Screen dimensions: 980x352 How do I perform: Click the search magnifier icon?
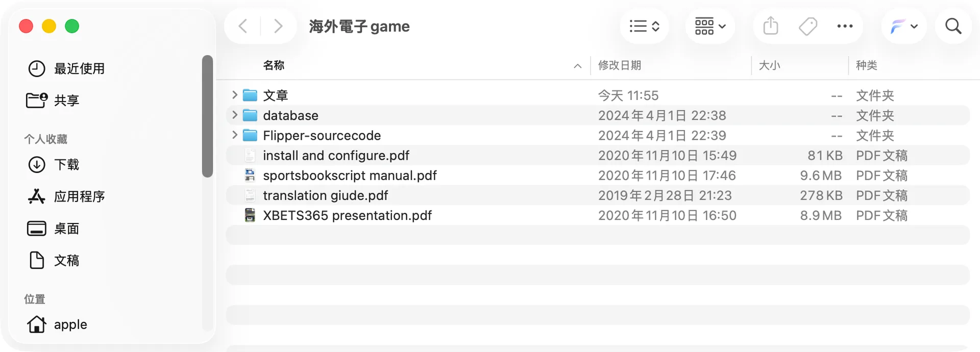tap(953, 26)
